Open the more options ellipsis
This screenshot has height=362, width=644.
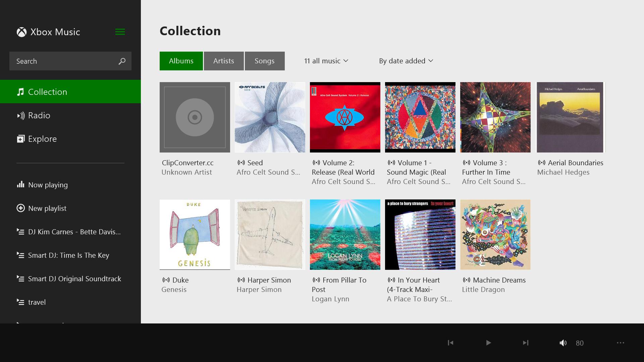click(x=621, y=343)
